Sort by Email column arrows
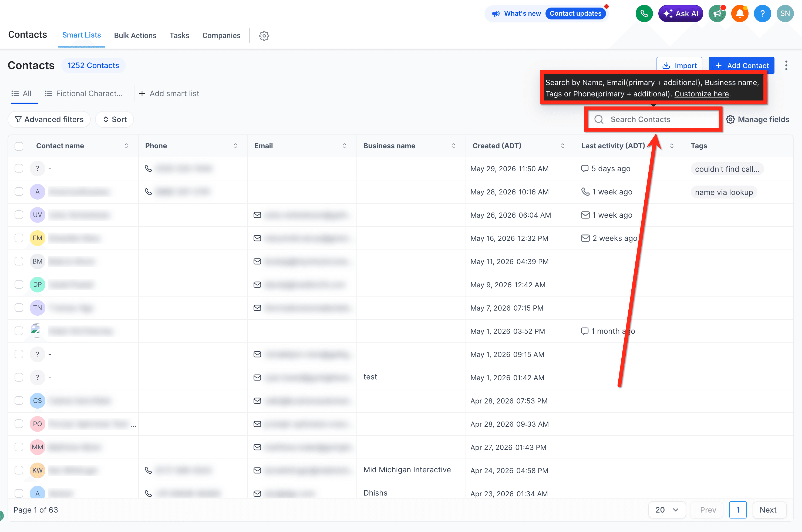Image resolution: width=802 pixels, height=532 pixels. [344, 146]
